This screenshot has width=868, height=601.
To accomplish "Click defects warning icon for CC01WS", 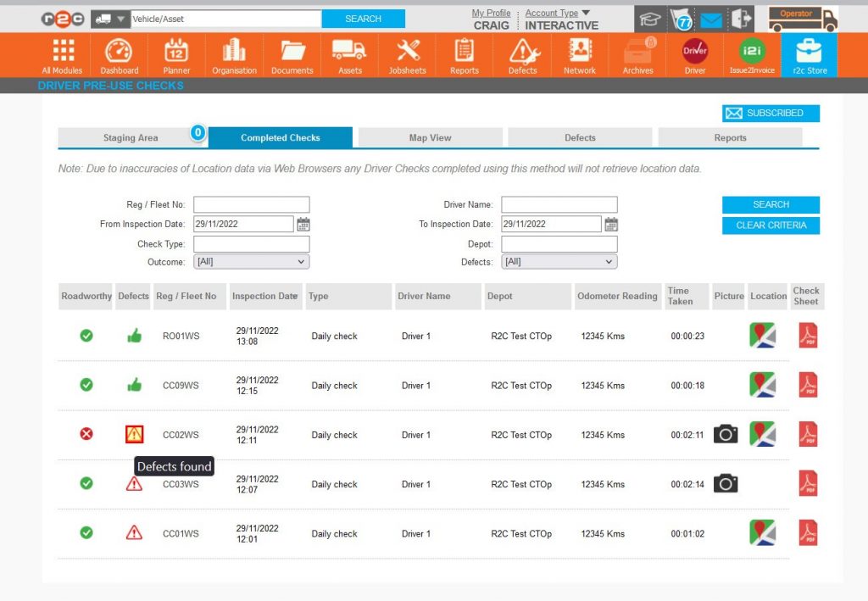I will [134, 533].
